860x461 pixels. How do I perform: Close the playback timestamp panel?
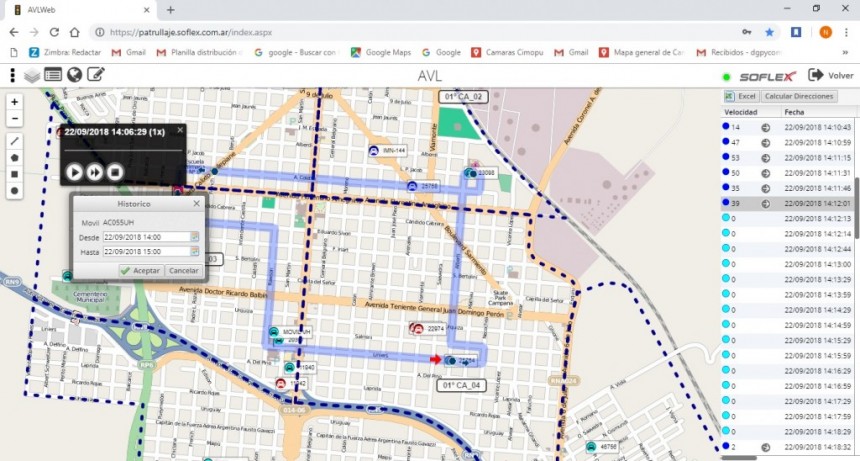[180, 130]
